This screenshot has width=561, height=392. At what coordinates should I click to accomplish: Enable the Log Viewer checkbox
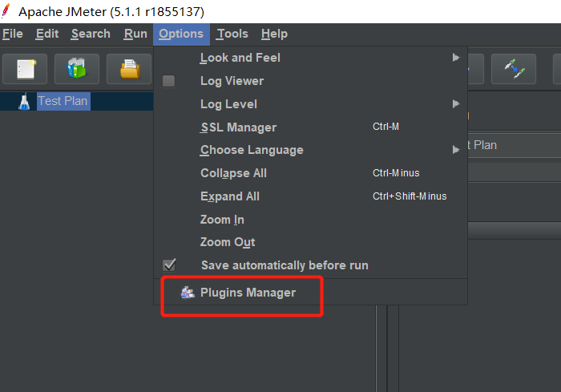coord(168,81)
